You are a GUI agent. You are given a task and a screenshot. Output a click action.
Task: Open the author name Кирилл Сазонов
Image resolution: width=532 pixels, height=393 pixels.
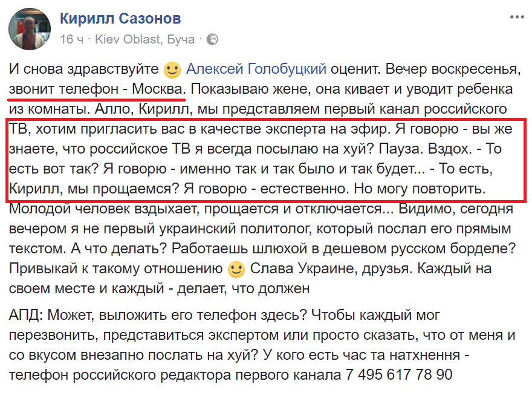(120, 19)
